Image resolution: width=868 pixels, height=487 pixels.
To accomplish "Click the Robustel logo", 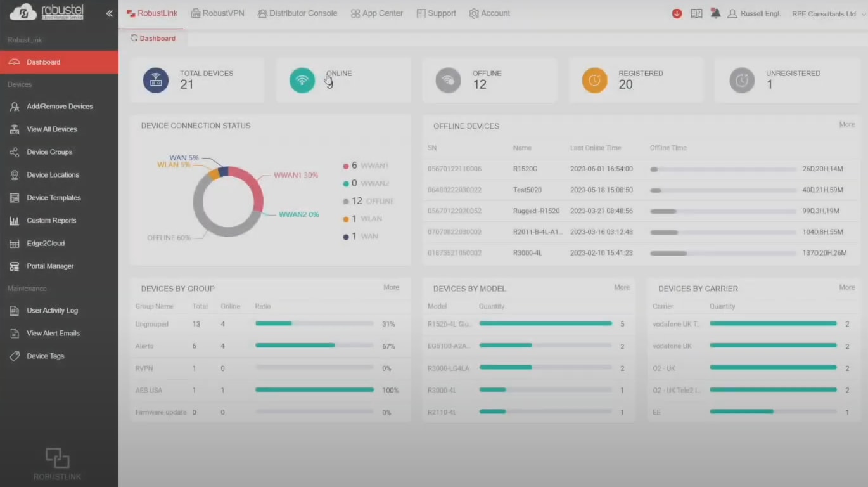I will tap(47, 12).
